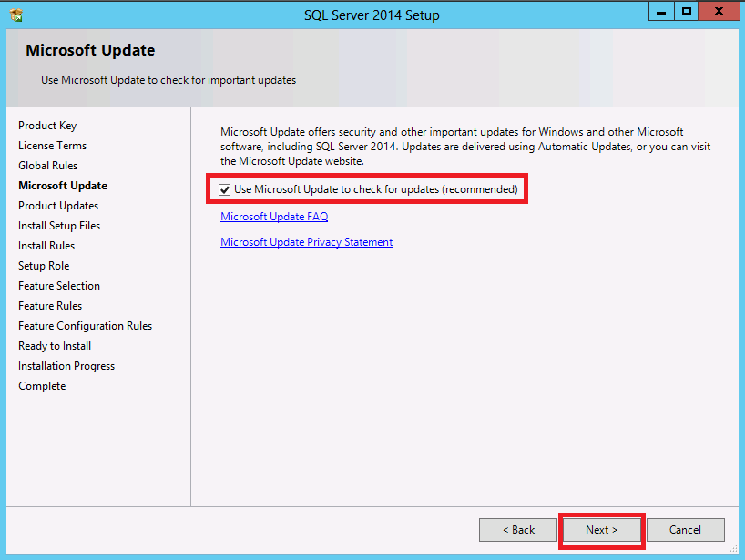Click the Next button
The width and height of the screenshot is (745, 560).
tap(601, 530)
